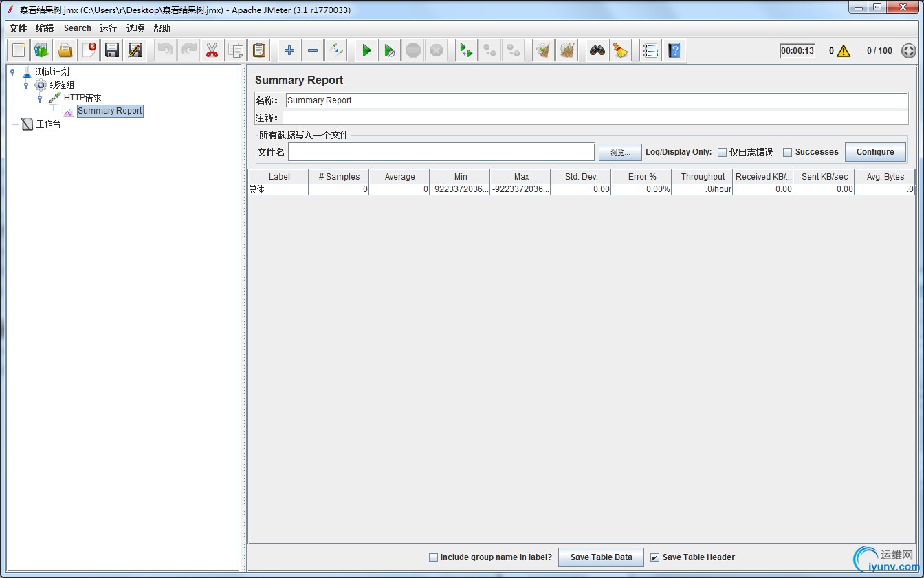Cut selection with scissors icon
Viewport: 924px width, 578px height.
212,50
